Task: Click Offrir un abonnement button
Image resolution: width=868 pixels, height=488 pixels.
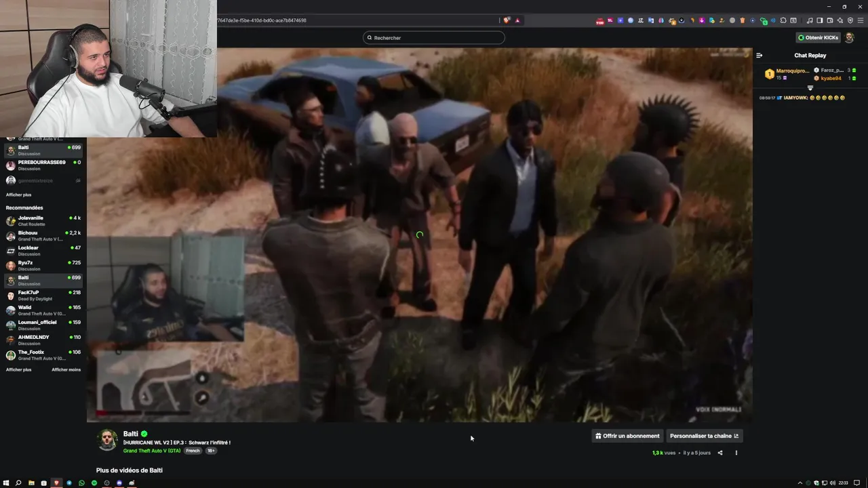Action: coord(627,436)
